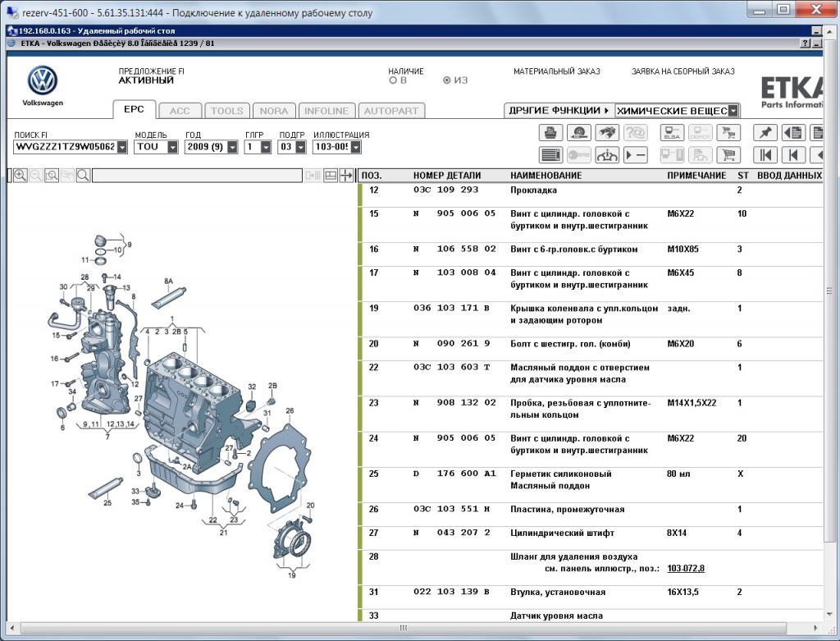Click the double shopping carts icon
The image size is (840, 641).
coord(728,132)
